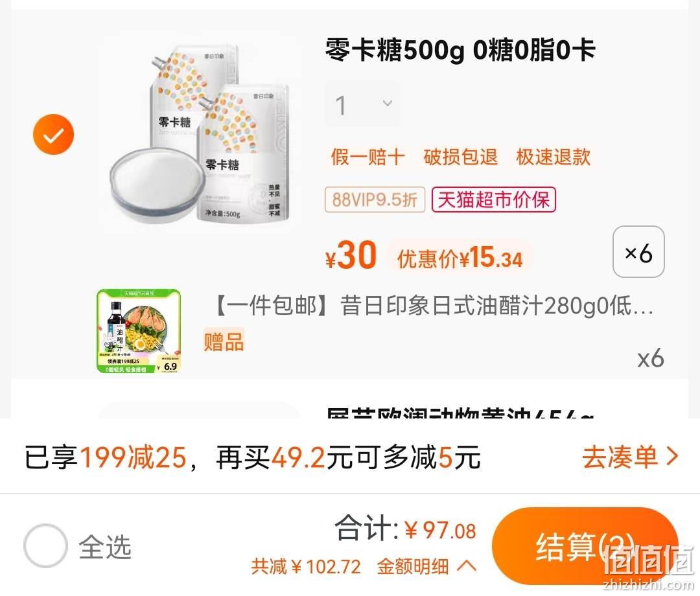
Task: Tap the 极速退款 fast refund label
Action: click(553, 157)
